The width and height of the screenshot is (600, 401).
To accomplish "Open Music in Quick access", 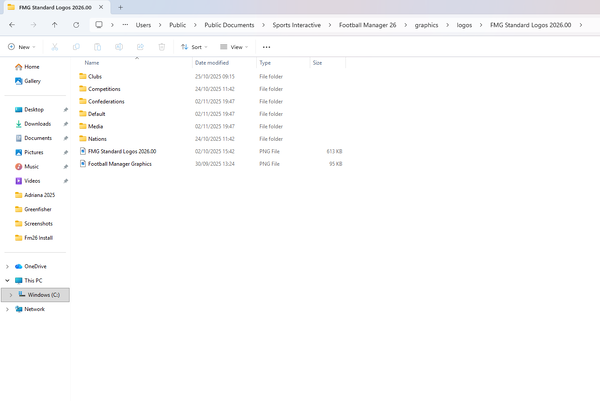I will tap(31, 166).
